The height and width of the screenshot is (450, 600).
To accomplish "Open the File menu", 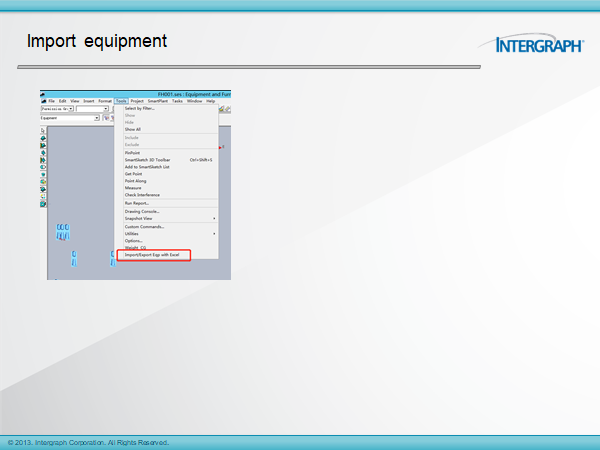I will [51, 101].
